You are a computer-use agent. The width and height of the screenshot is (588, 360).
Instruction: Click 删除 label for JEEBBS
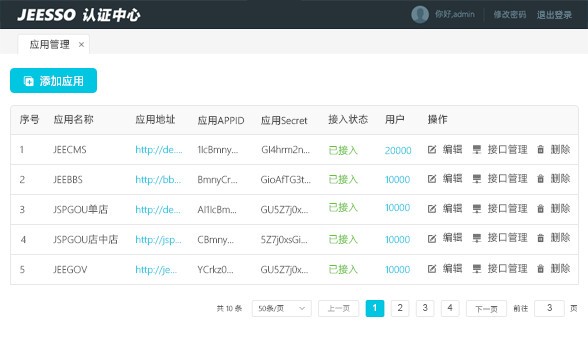point(560,178)
